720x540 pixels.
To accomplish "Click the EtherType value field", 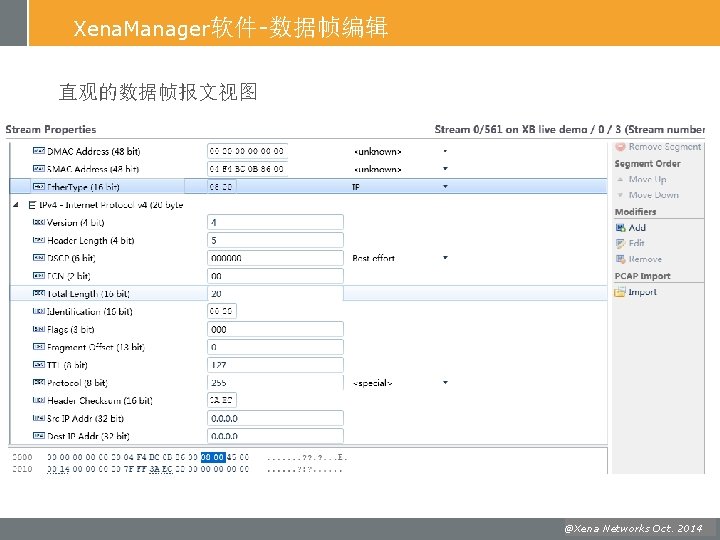I will [222, 186].
